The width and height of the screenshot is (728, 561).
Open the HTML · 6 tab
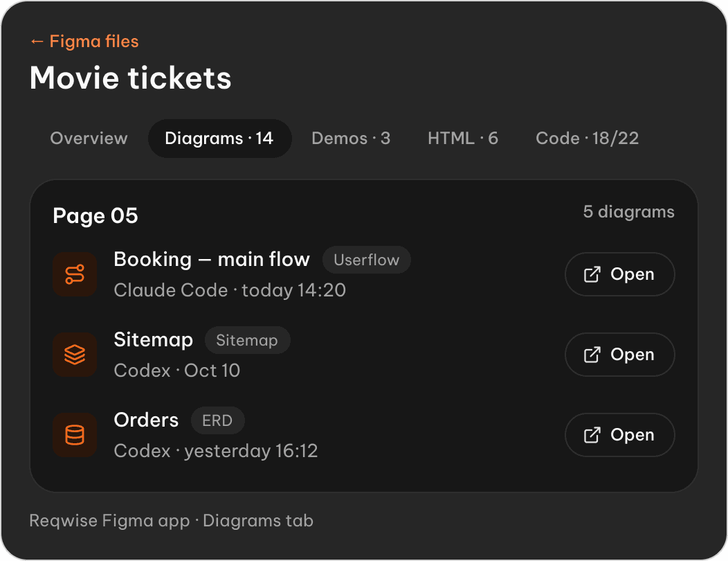[463, 139]
